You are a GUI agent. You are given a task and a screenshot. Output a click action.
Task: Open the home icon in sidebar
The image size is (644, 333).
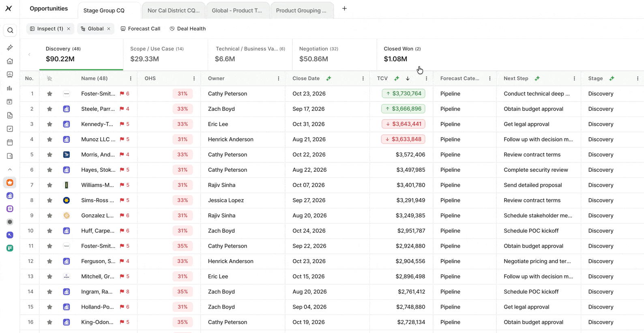(10, 61)
